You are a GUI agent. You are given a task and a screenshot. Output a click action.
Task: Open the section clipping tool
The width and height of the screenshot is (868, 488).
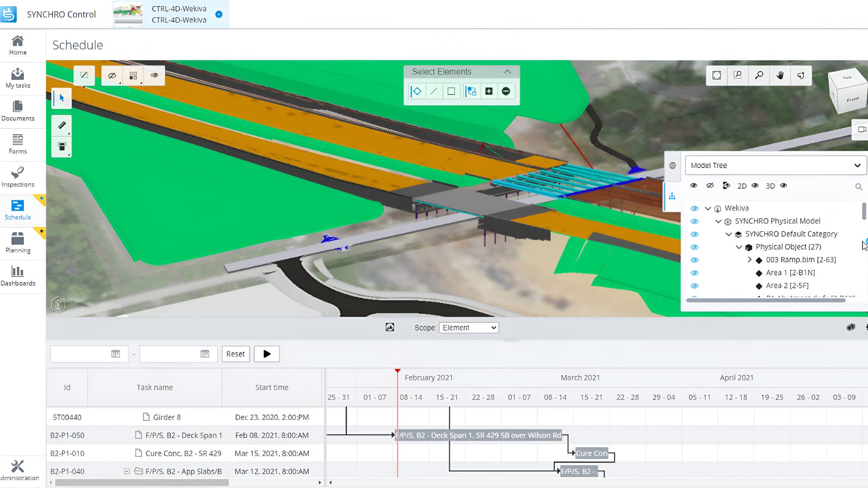click(62, 146)
